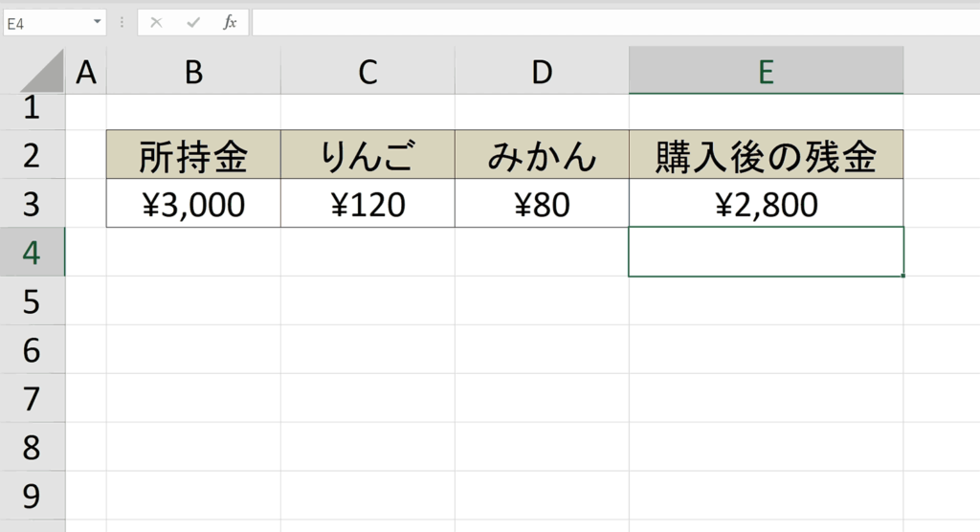Click the Insert Function fx icon
The height and width of the screenshot is (532, 980).
point(230,22)
